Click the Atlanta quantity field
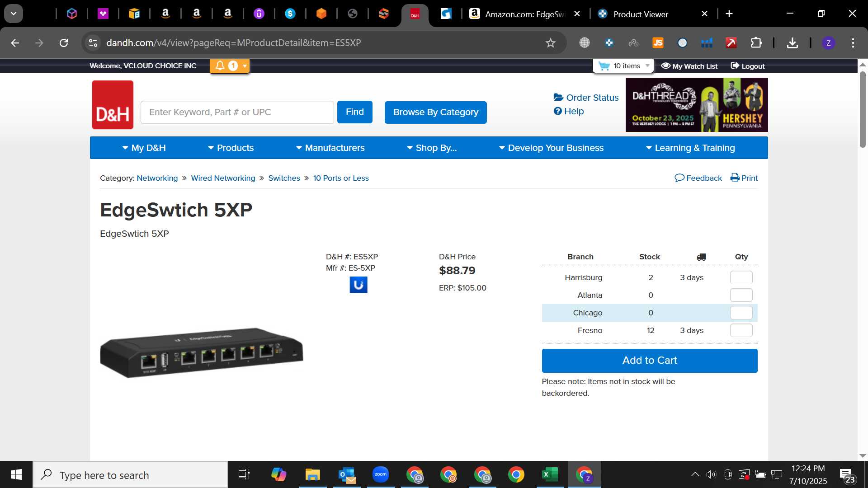Image resolution: width=868 pixels, height=488 pixels. point(741,295)
